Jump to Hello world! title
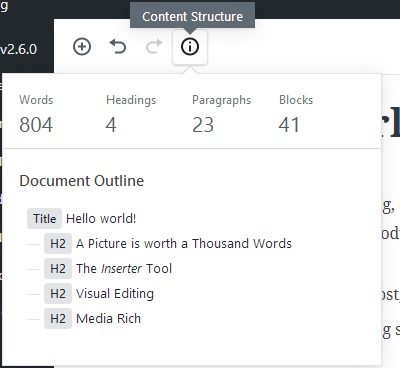The height and width of the screenshot is (368, 400). point(101,219)
